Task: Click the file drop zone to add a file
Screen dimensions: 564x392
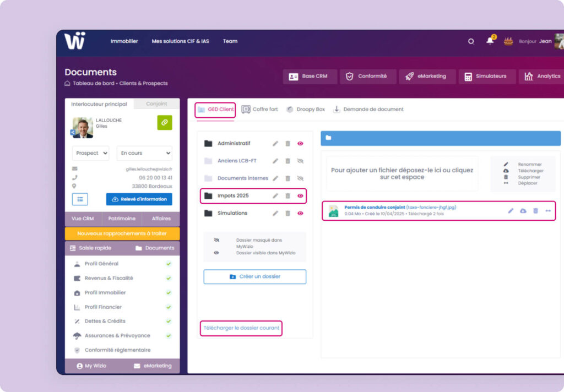Action: click(x=402, y=174)
